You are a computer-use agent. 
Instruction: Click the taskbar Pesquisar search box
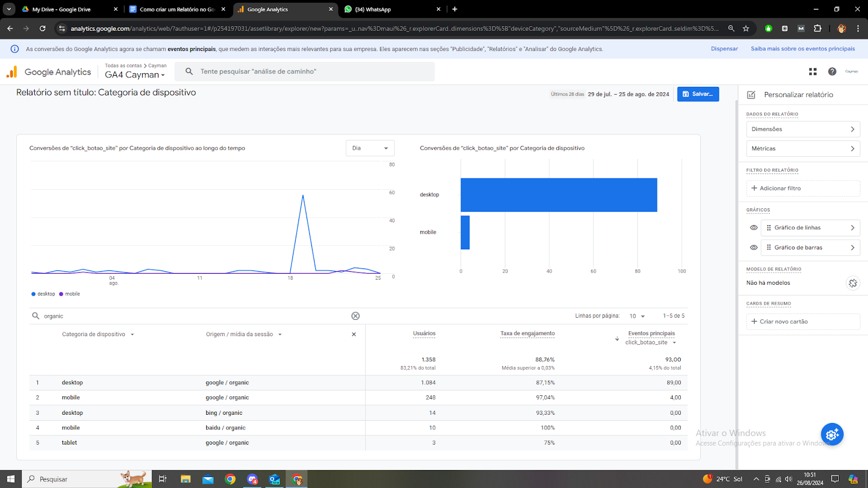point(87,479)
